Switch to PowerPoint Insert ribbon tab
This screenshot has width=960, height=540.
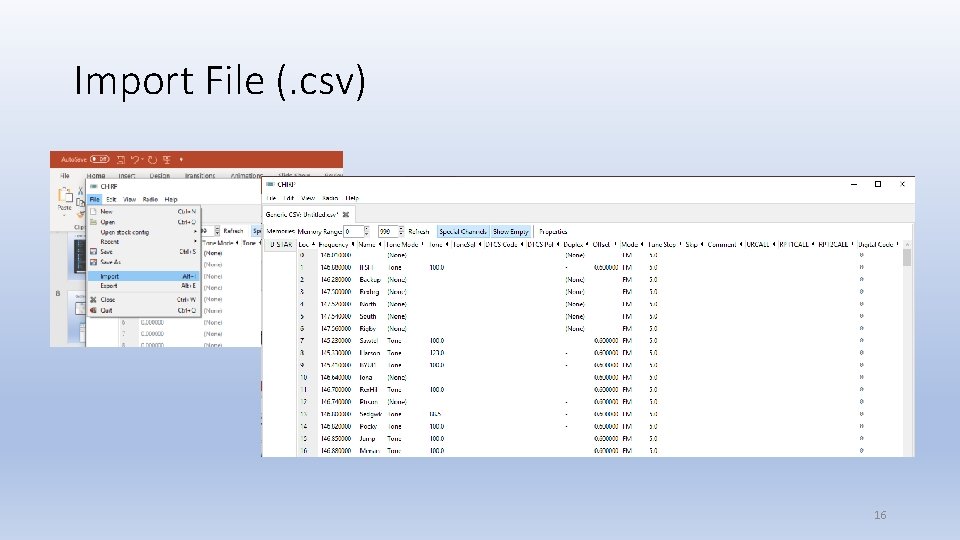coord(127,176)
